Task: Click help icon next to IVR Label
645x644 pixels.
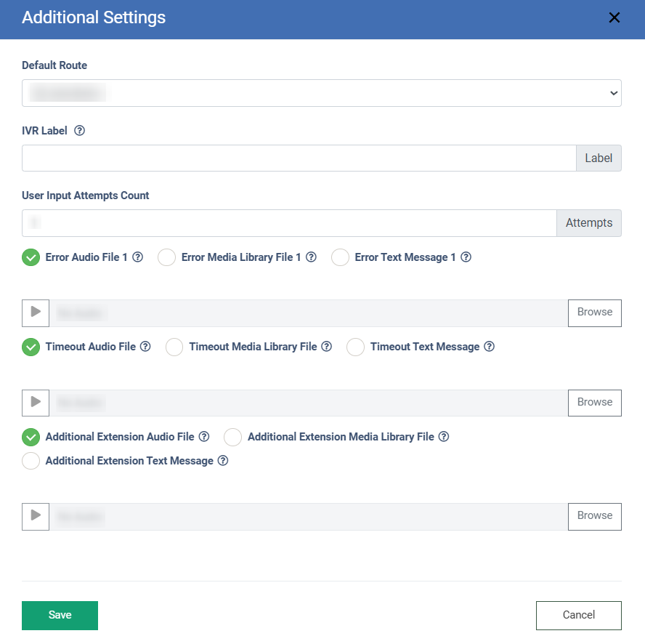Action: tap(80, 131)
